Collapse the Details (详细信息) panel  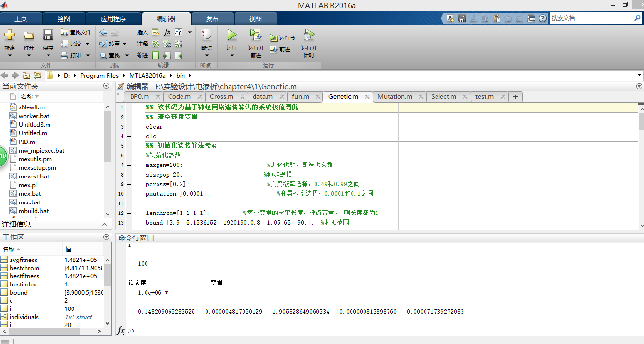[104, 225]
